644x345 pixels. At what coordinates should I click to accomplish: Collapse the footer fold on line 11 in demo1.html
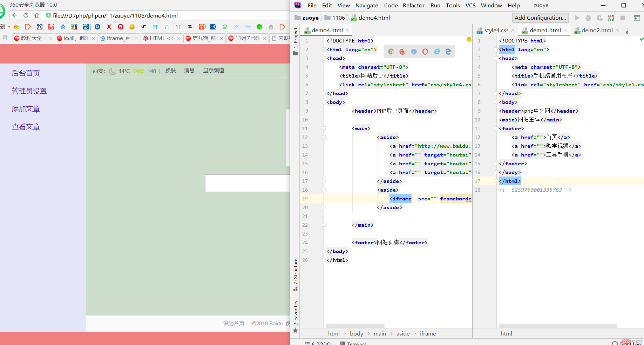(x=496, y=128)
